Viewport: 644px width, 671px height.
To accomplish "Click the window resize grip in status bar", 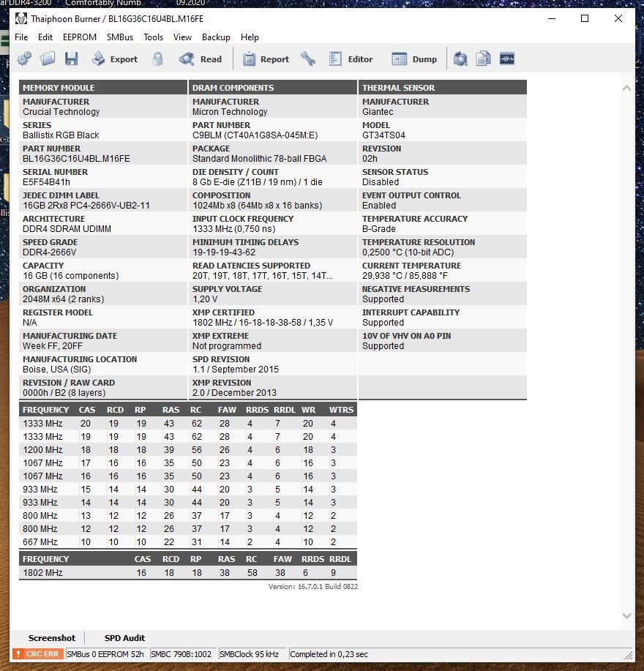I will tap(628, 655).
